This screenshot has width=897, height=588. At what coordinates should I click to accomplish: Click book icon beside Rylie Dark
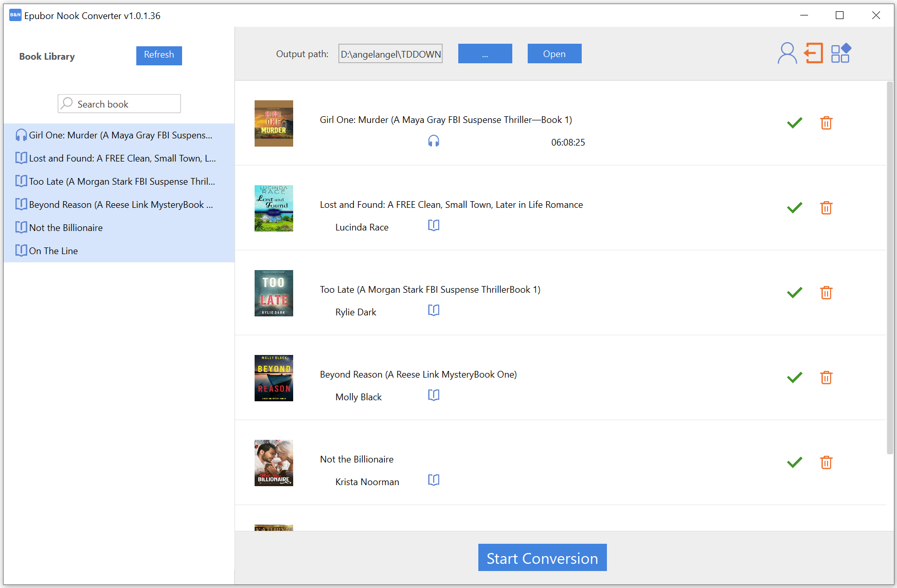pos(434,310)
